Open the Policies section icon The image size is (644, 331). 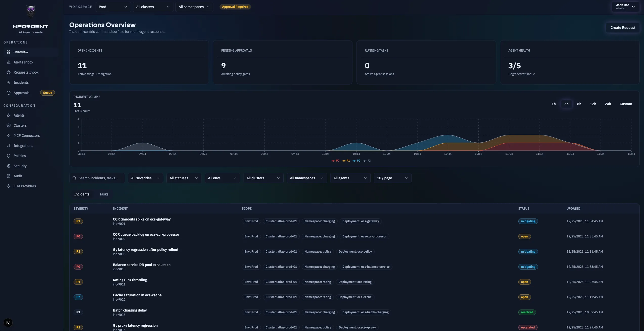pos(9,156)
